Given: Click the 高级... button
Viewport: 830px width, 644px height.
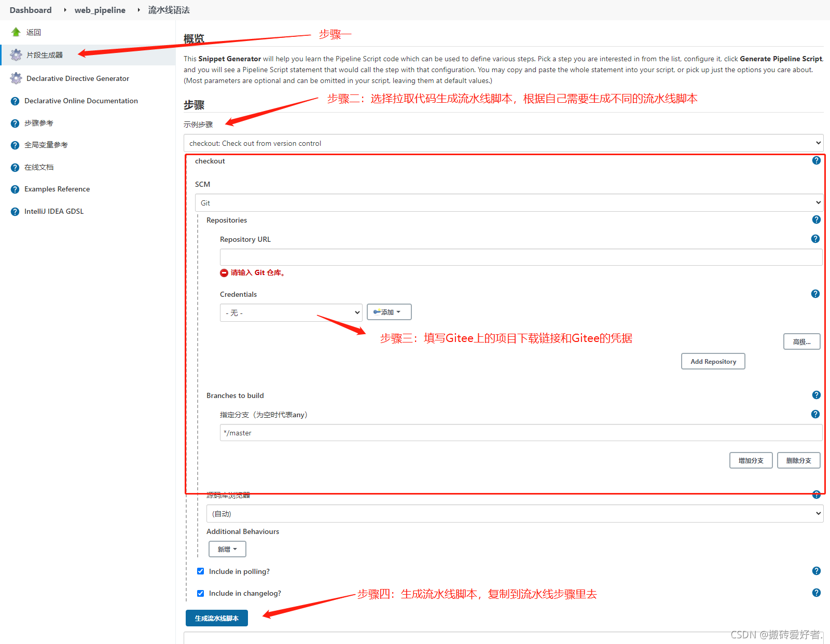Looking at the screenshot, I should pyautogui.click(x=801, y=341).
